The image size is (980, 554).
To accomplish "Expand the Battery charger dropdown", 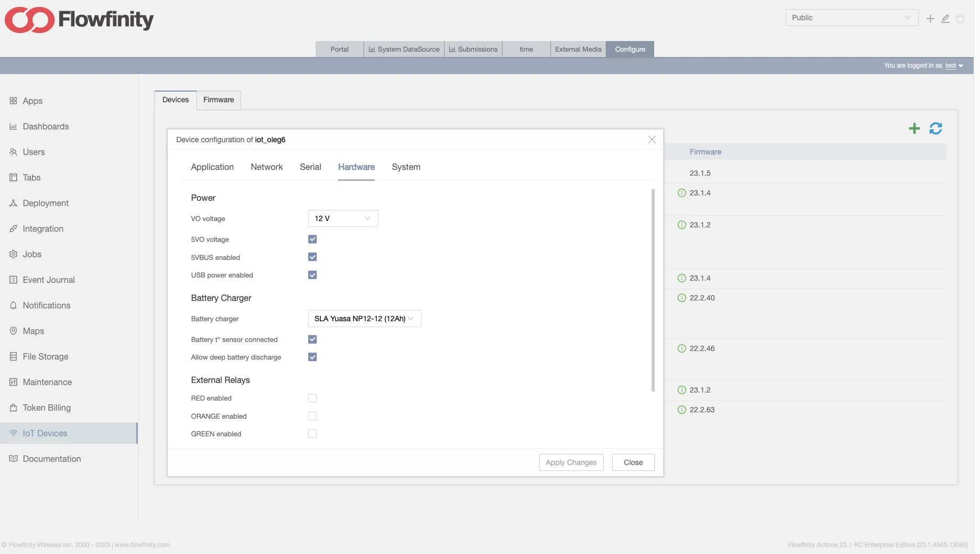I will click(x=364, y=319).
